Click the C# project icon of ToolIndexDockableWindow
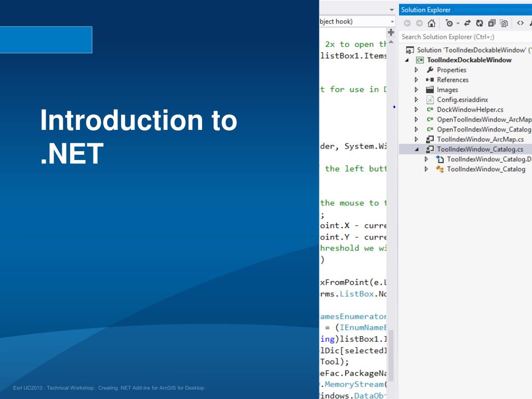 [x=420, y=60]
